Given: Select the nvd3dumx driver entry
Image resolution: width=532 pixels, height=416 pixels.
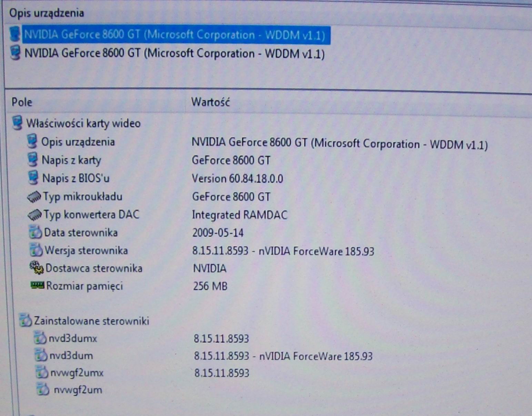Looking at the screenshot, I should pos(73,338).
